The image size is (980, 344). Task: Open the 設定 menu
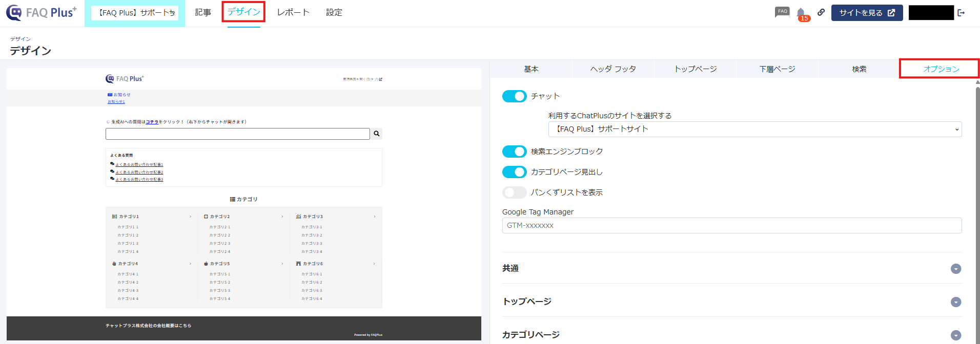[334, 12]
